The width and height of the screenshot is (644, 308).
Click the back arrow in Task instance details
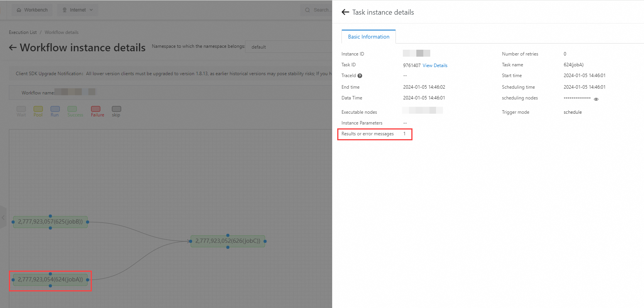tap(345, 12)
